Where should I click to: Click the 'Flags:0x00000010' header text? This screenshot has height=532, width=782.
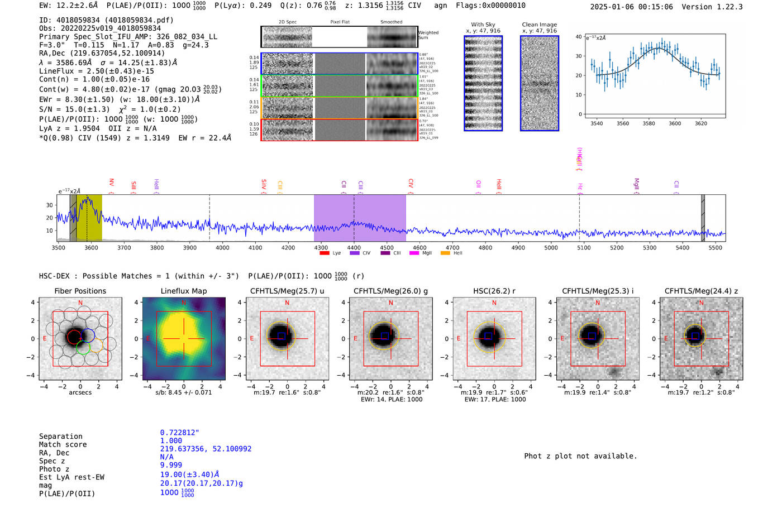point(490,6)
